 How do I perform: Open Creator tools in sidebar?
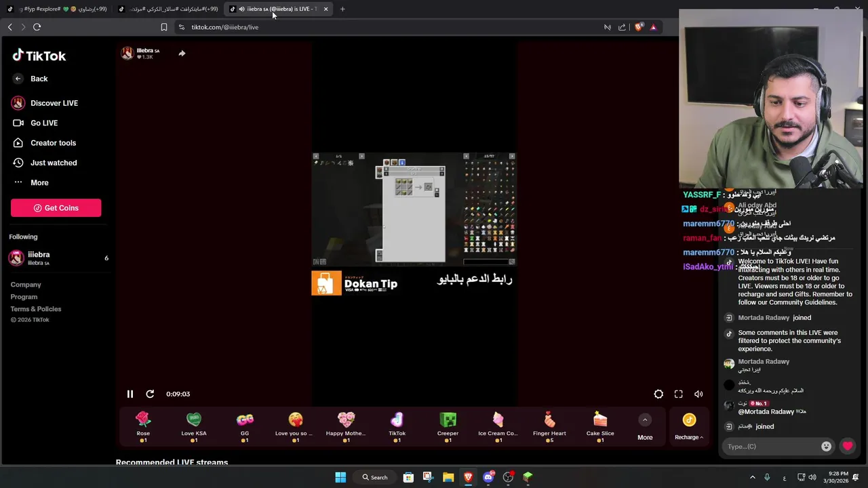(44, 143)
